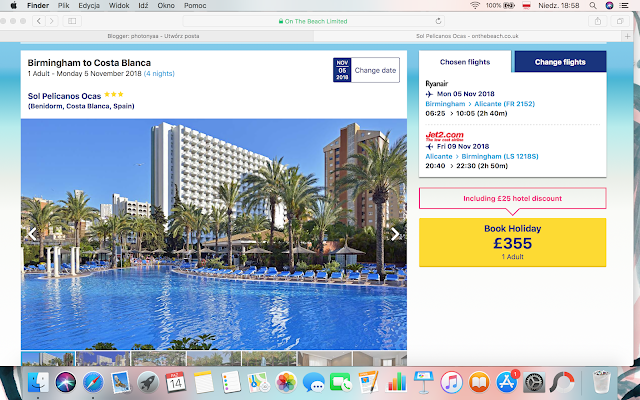
Task: Go back with Safari back arrow
Action: [39, 21]
